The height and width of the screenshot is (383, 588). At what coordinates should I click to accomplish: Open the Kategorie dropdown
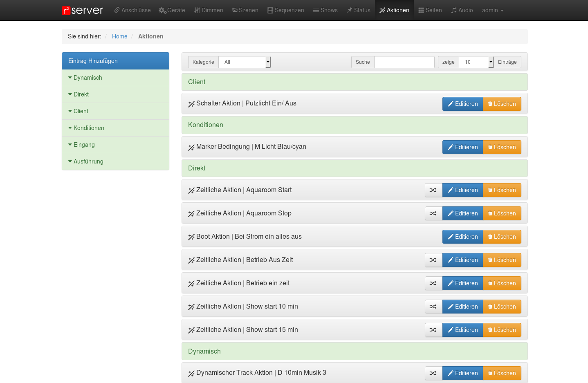245,62
